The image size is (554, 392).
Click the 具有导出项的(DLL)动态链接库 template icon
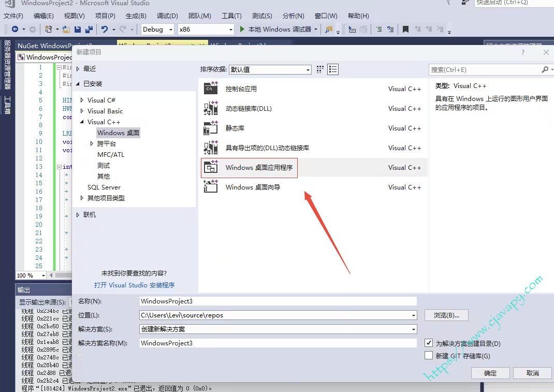pyautogui.click(x=211, y=148)
